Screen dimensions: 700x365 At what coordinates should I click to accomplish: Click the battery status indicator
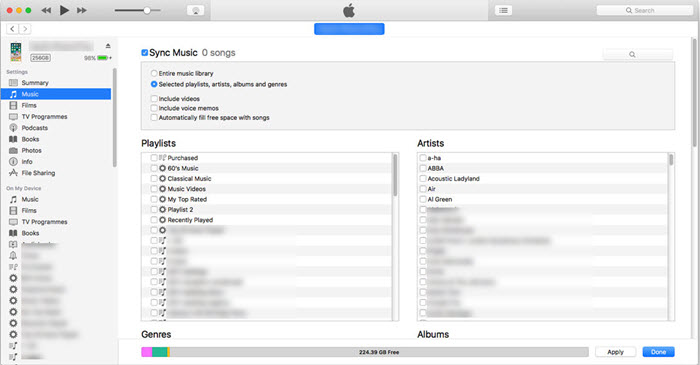tap(104, 58)
